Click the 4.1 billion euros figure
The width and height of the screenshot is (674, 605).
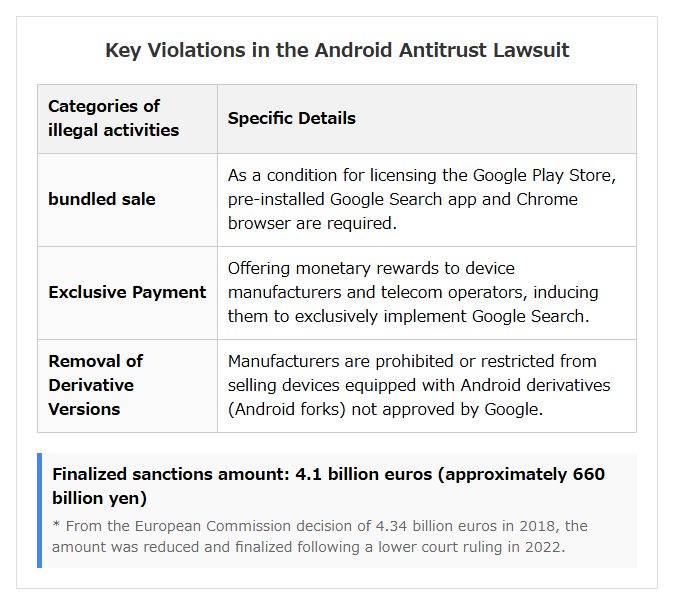coord(364,474)
